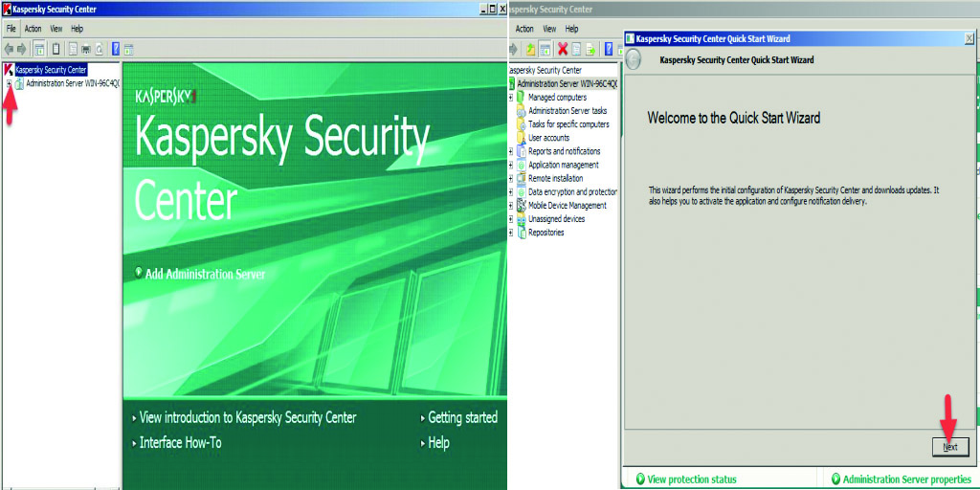Viewport: 980px width, 490px height.
Task: Expand Administration Server node in left tree
Action: coord(9,84)
